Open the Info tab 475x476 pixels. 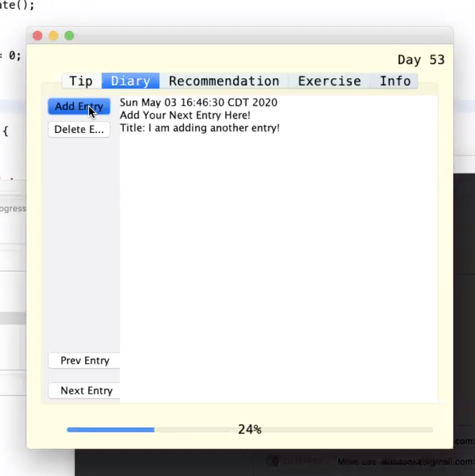pyautogui.click(x=394, y=81)
